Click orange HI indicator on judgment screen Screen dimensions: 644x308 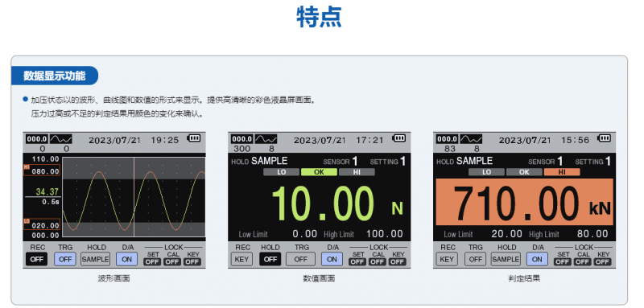pos(562,172)
